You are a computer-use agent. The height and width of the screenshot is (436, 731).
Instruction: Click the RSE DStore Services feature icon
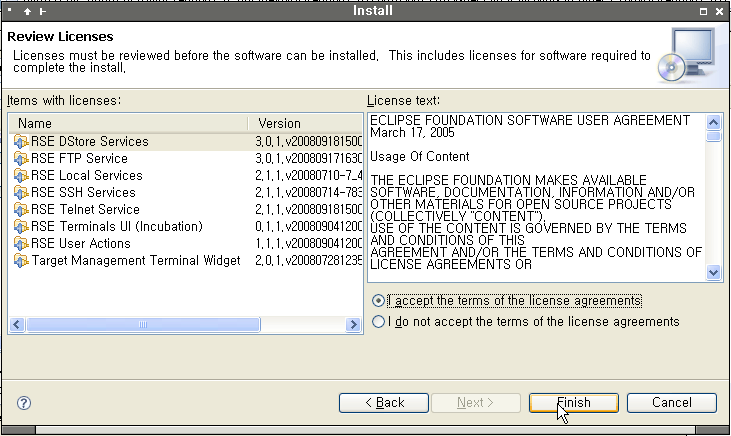21,141
